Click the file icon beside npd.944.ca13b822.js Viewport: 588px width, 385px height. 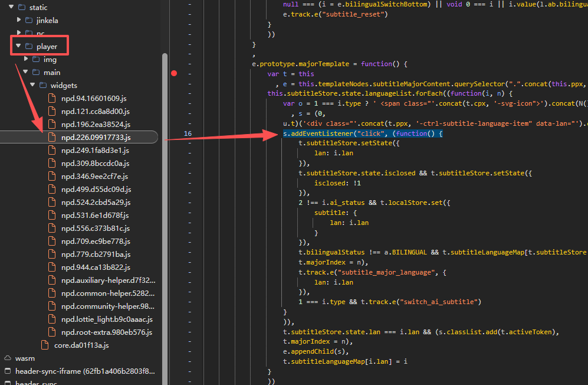click(52, 267)
